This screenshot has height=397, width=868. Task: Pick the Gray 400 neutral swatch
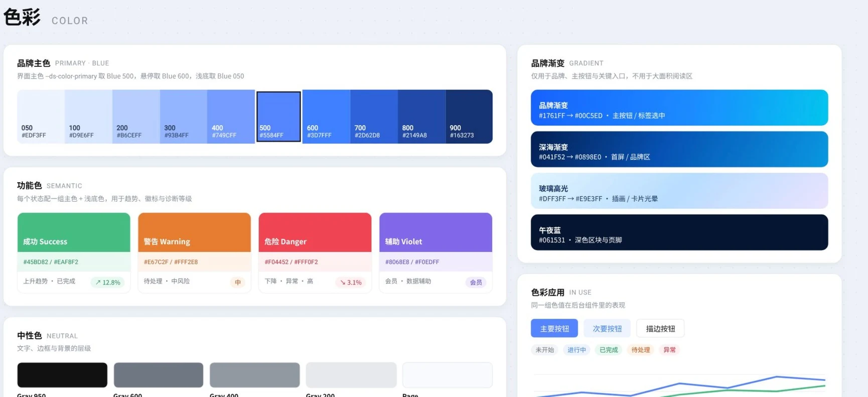coord(255,375)
